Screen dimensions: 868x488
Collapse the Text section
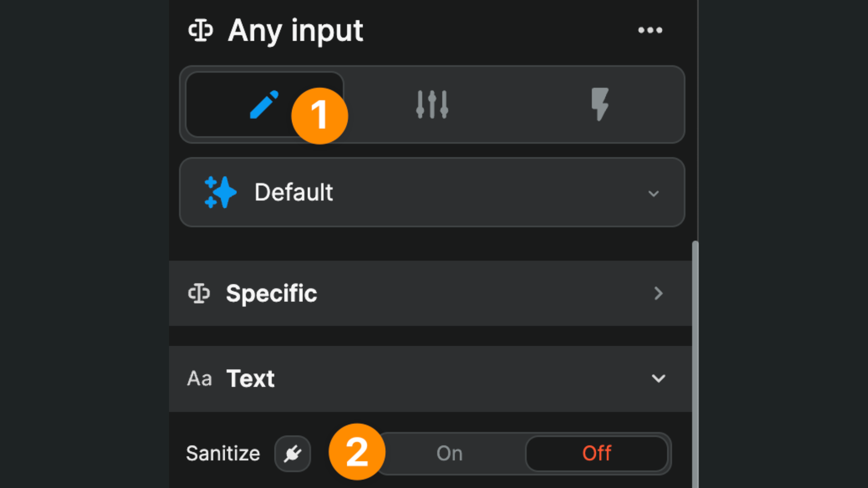click(659, 379)
